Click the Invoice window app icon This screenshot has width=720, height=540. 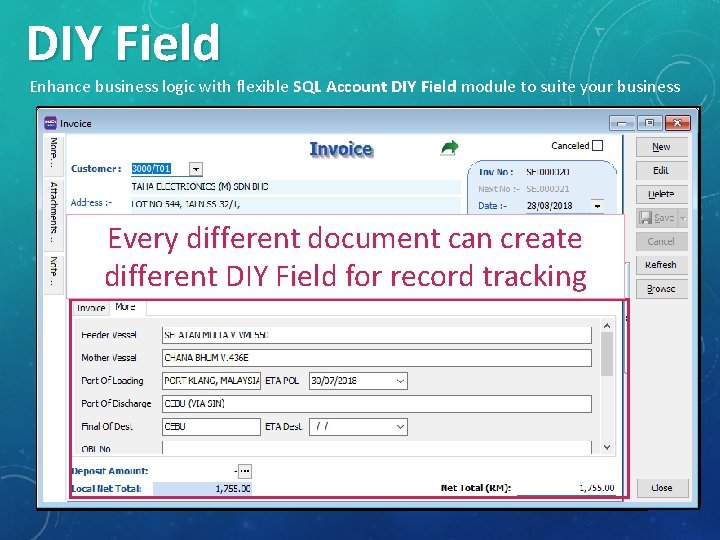point(51,123)
